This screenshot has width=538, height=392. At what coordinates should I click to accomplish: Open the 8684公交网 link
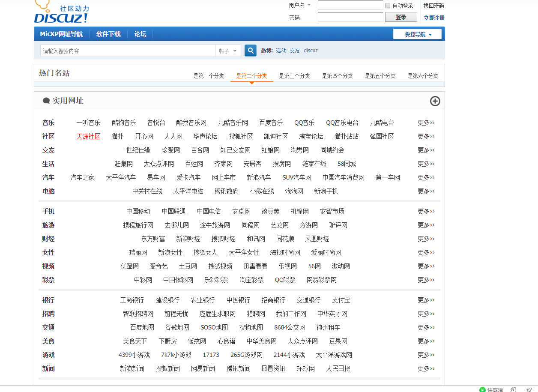click(290, 327)
